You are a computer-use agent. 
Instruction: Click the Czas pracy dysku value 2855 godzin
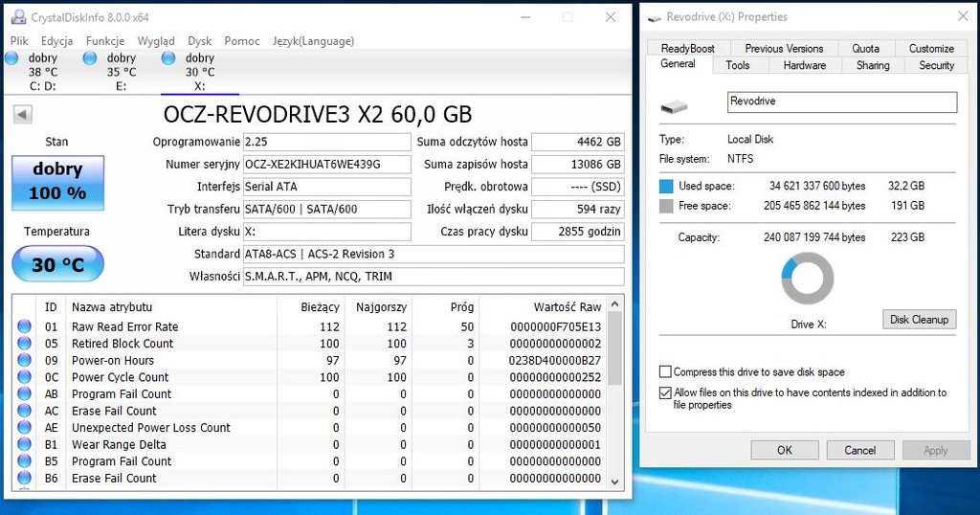tap(577, 232)
